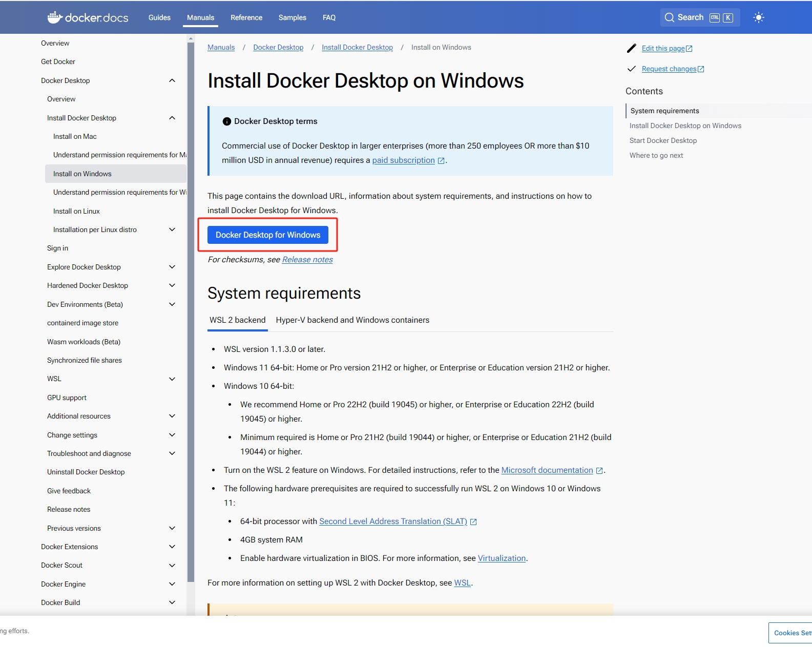The width and height of the screenshot is (812, 647).
Task: Expand the WSL sidebar section
Action: point(172,379)
